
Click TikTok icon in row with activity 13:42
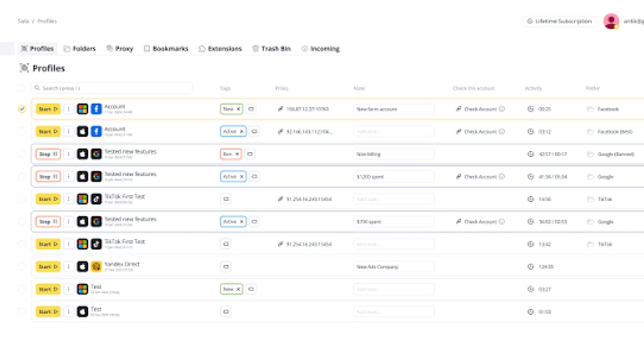pos(96,244)
